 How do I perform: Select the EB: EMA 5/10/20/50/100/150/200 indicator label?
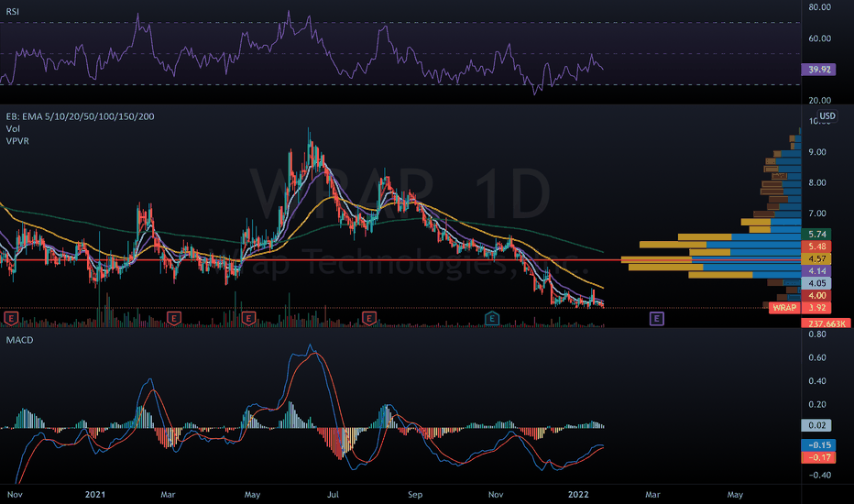pos(80,116)
